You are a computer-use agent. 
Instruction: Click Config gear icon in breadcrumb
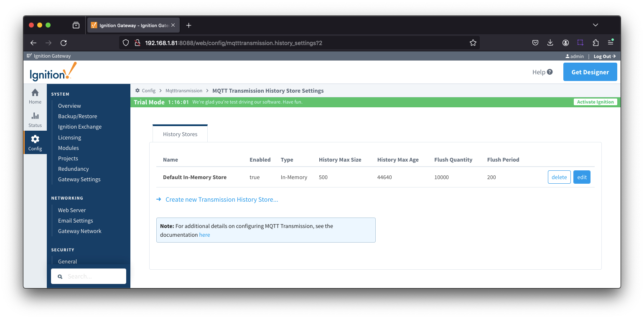(x=137, y=91)
